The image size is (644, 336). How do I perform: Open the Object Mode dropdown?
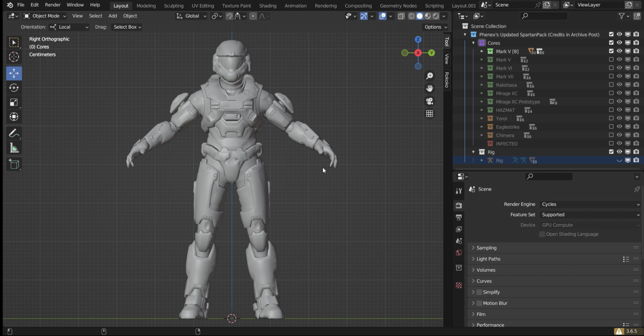click(45, 16)
